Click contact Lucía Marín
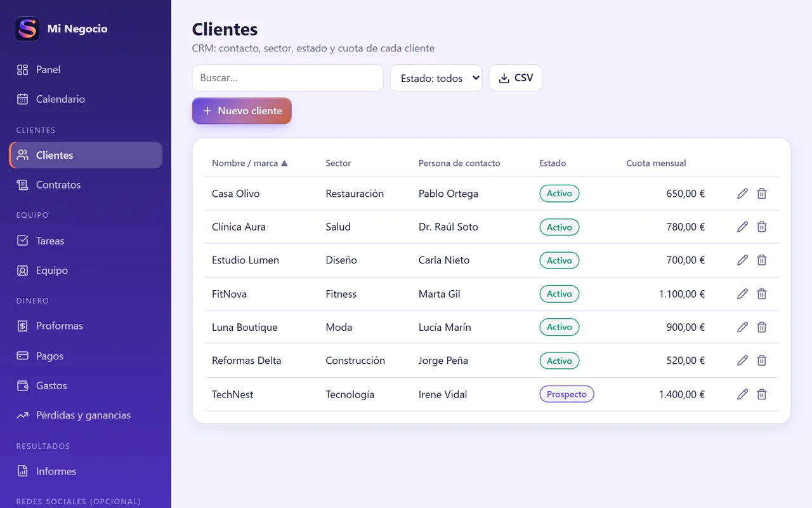The image size is (812, 508). pyautogui.click(x=445, y=327)
